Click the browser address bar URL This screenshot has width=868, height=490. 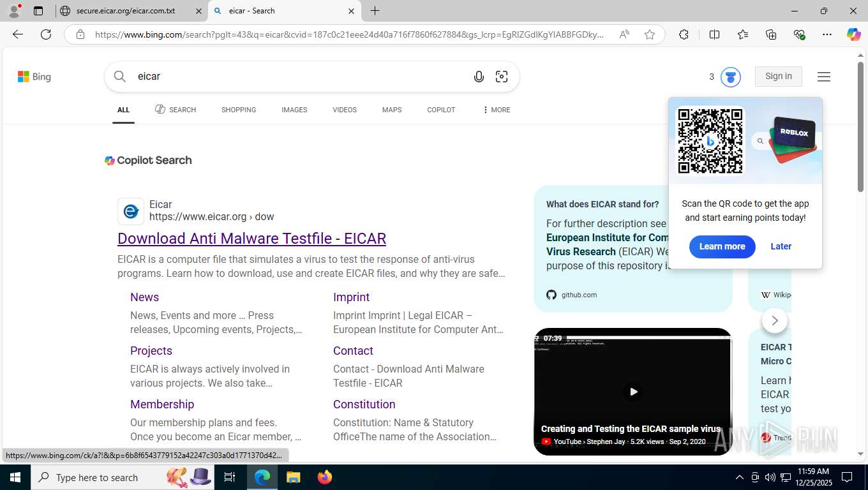349,34
